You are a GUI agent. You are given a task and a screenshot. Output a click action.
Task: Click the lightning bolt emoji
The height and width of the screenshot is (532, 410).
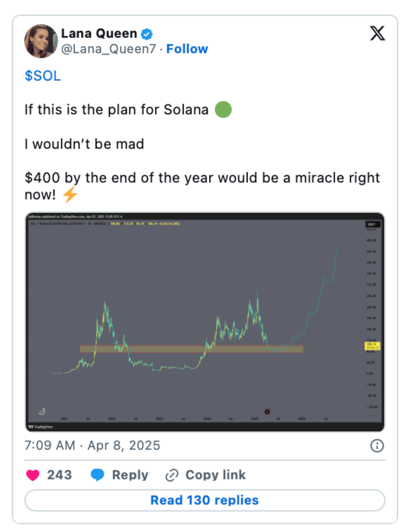coord(70,195)
